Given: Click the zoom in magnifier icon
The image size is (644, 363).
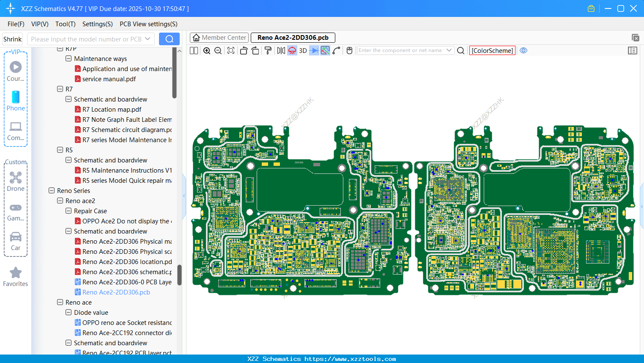Looking at the screenshot, I should 207,51.
